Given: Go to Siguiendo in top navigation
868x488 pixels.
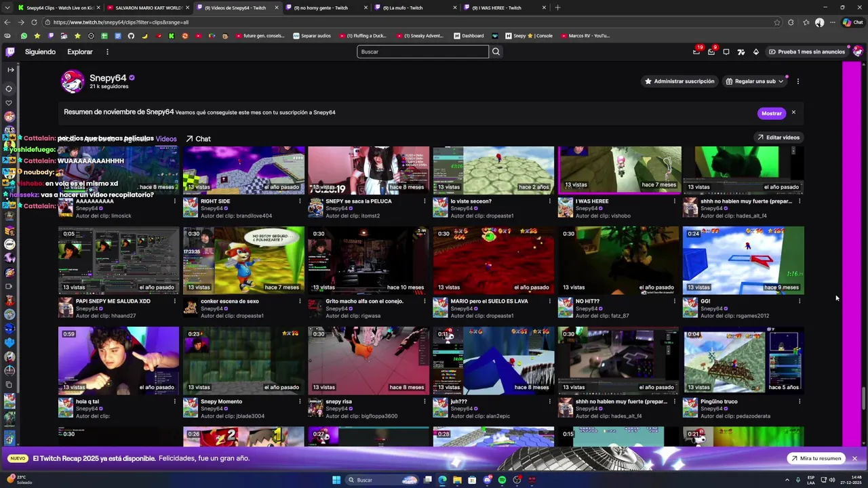Looking at the screenshot, I should tap(40, 52).
